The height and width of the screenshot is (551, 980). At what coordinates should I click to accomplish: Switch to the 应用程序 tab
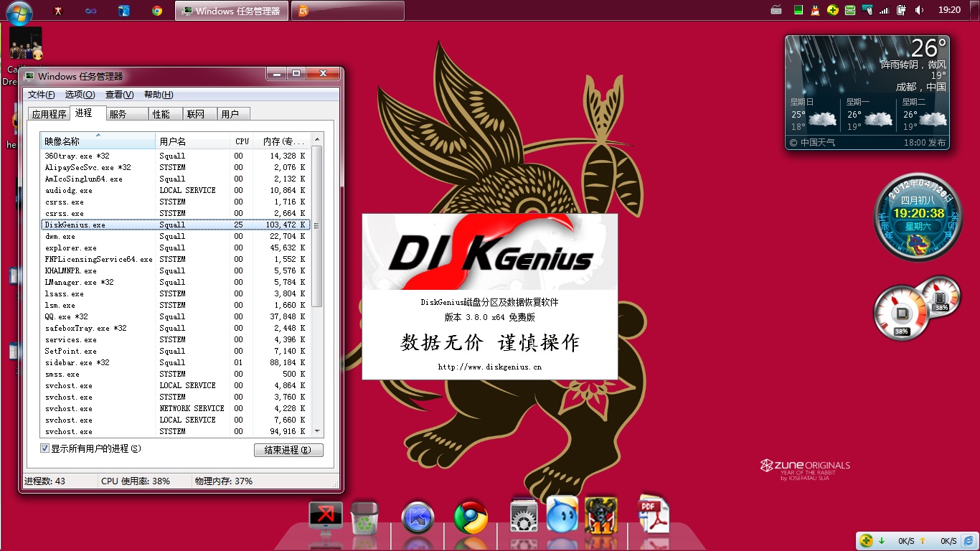click(49, 114)
